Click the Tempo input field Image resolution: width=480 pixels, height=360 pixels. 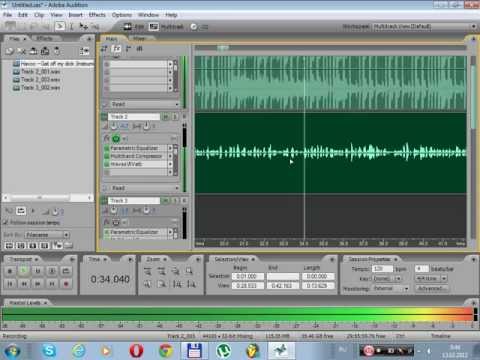click(x=382, y=269)
